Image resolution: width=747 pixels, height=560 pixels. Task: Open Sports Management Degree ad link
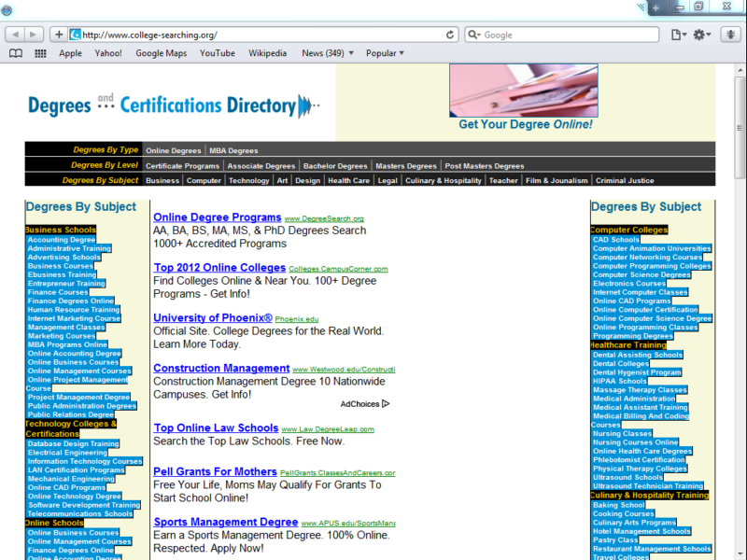pyautogui.click(x=226, y=523)
